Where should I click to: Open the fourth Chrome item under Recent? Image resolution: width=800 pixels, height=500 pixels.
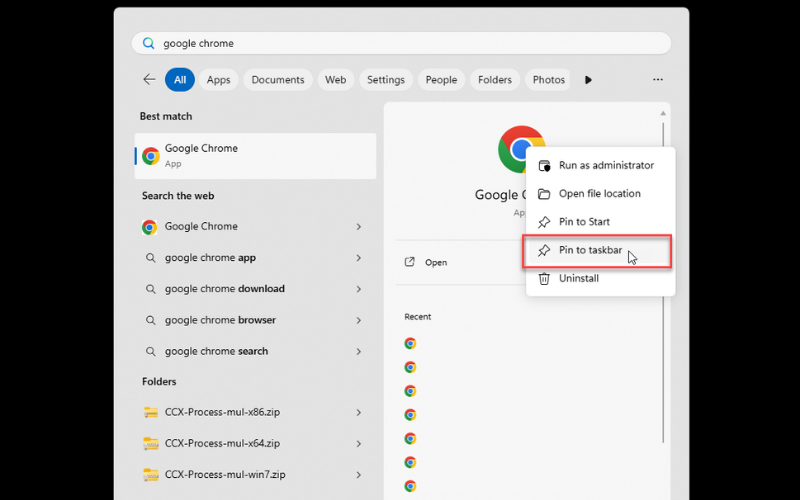click(x=410, y=415)
